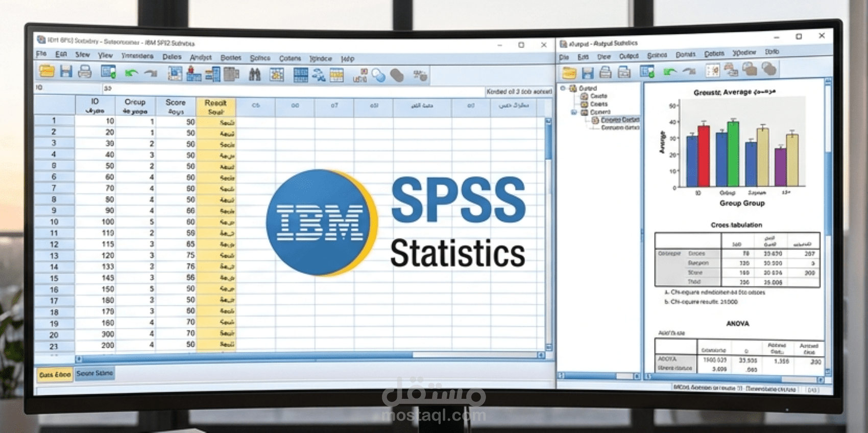868x433 pixels.
Task: Select the blue split-file icon next to the columns icon
Action: click(x=212, y=75)
